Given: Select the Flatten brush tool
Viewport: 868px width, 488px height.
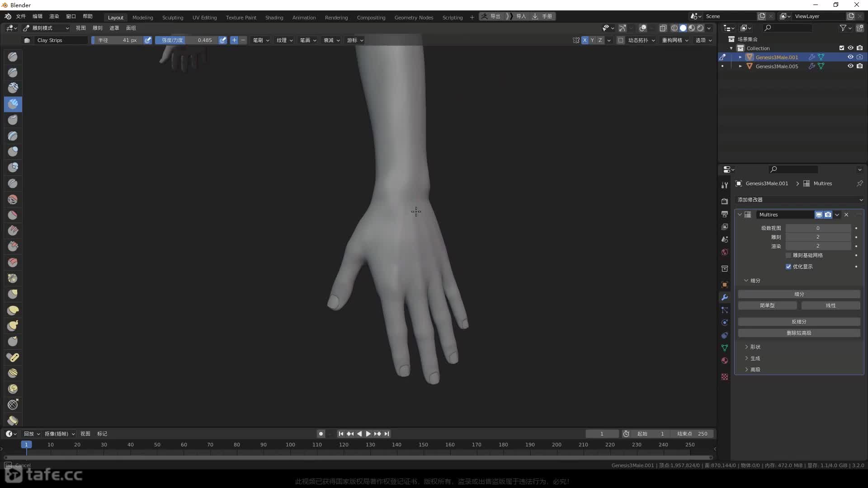Looking at the screenshot, I should (13, 215).
